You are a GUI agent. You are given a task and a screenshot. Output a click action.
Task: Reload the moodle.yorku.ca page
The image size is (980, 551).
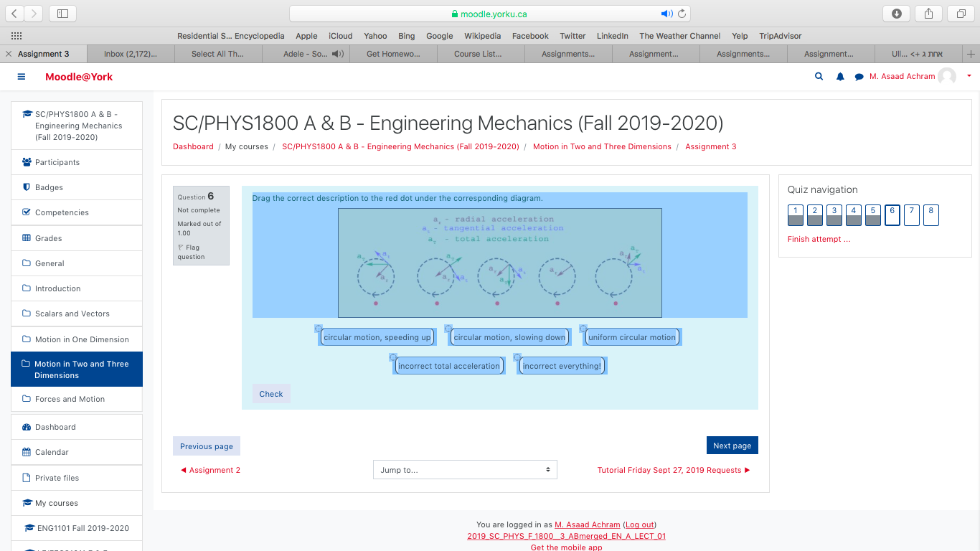click(x=682, y=14)
